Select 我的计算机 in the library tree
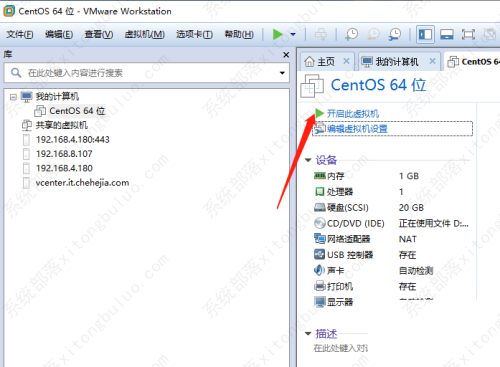500x367 pixels. coord(57,97)
